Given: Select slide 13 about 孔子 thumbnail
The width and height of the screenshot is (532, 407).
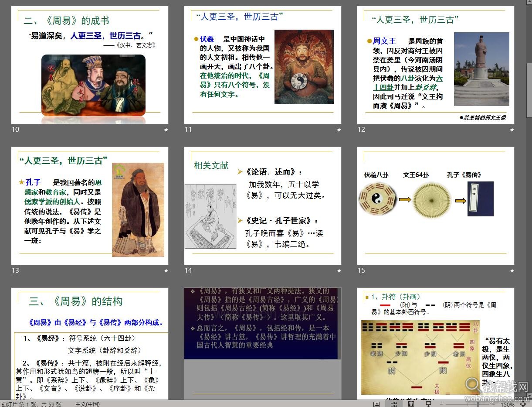Looking at the screenshot, I should (90, 206).
